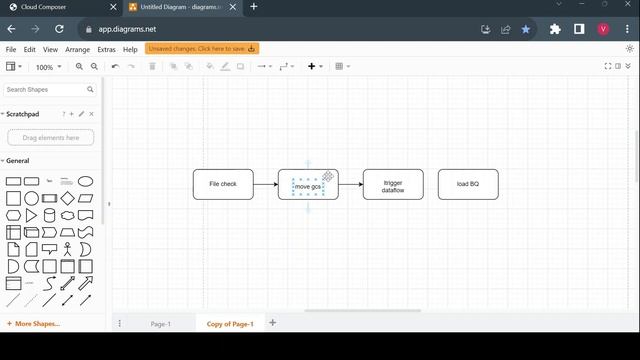Screen dimensions: 640x360
Task: Select the ellipse shape in General
Action: pyautogui.click(x=85, y=181)
